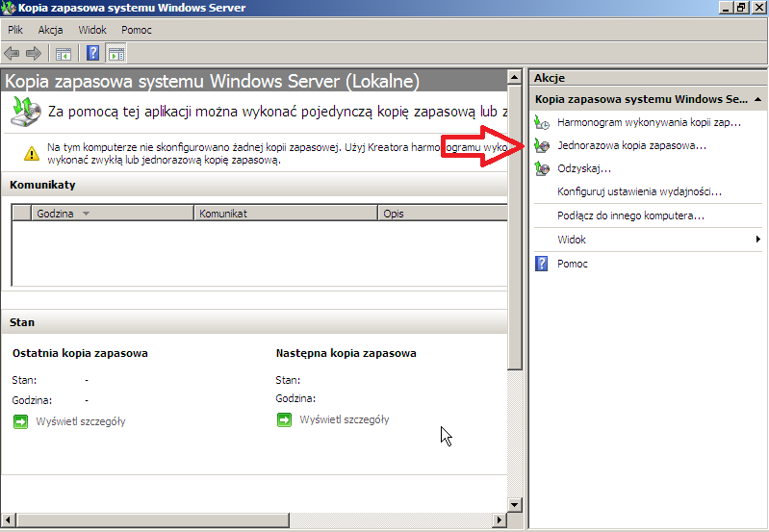Click the Akcje pane title
Screen dimensions: 769x532
click(550, 78)
